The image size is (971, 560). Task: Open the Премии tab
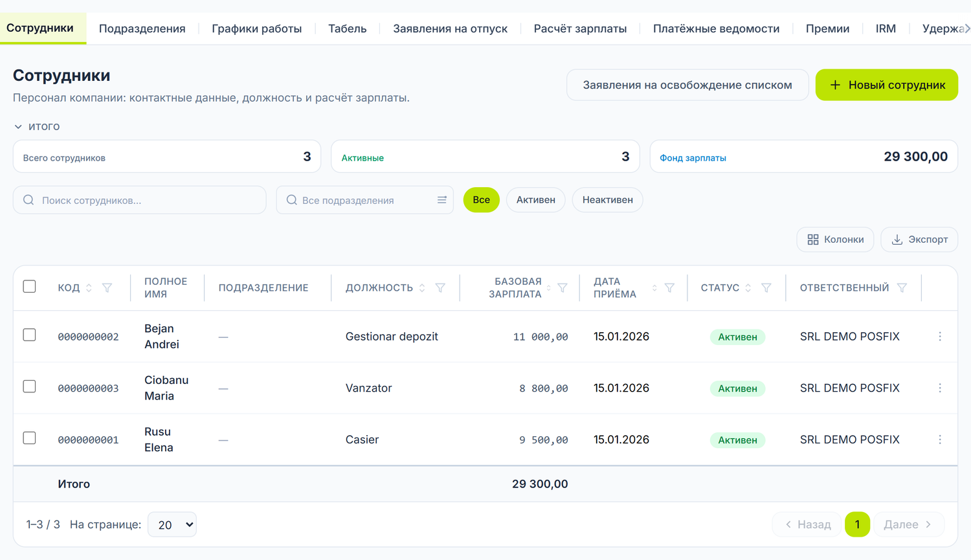point(827,28)
